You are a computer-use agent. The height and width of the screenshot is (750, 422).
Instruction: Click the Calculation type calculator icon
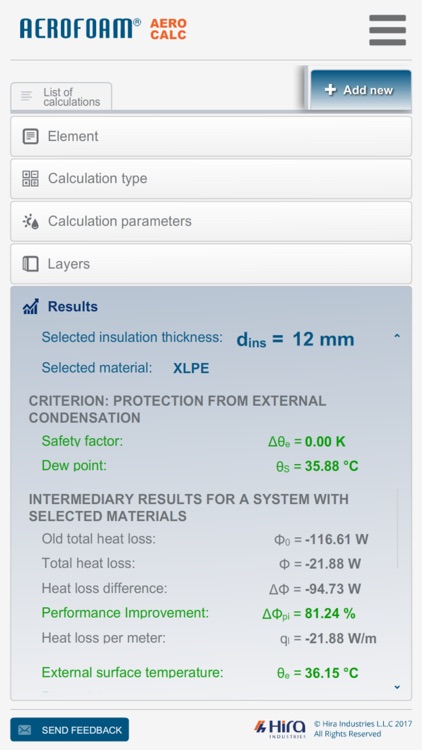coord(31,178)
